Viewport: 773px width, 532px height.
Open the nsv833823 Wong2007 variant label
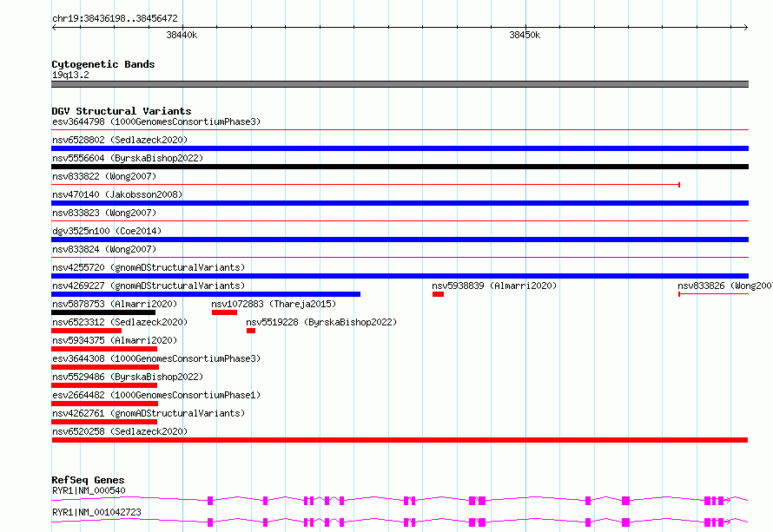104,213
